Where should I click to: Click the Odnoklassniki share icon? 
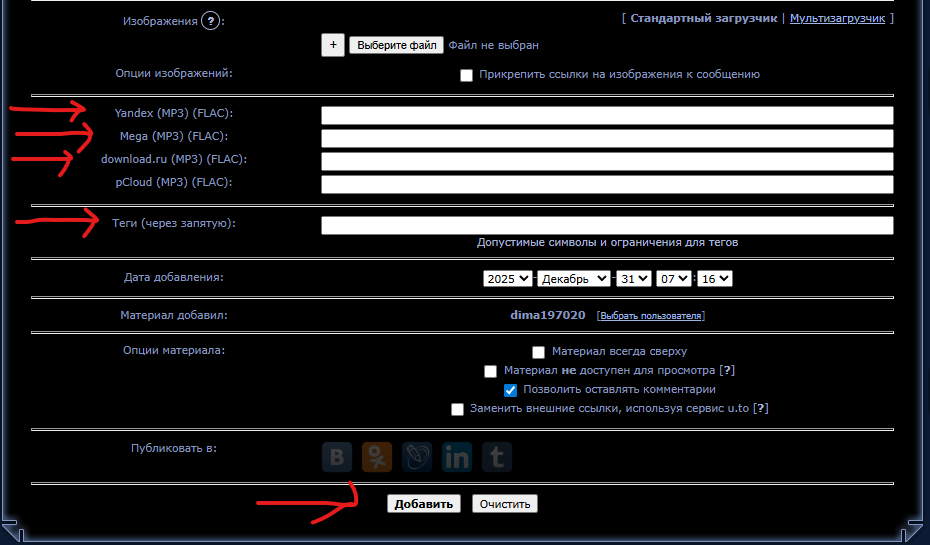pyautogui.click(x=377, y=457)
